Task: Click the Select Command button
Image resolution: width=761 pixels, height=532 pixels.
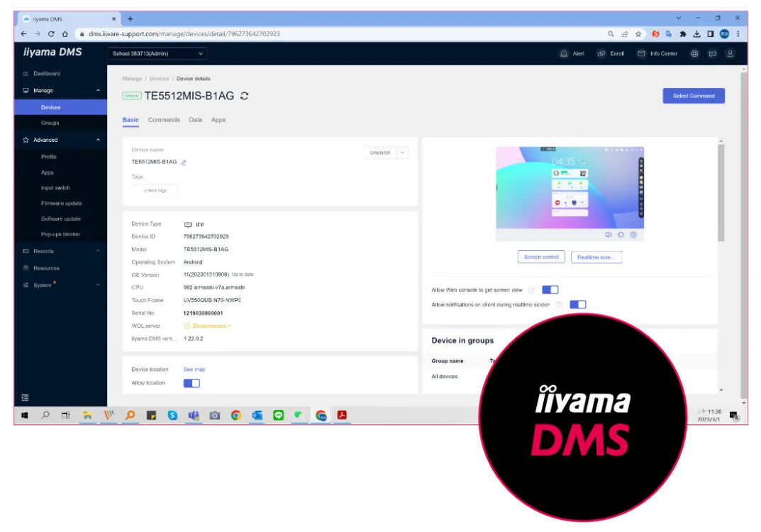Action: [x=694, y=96]
